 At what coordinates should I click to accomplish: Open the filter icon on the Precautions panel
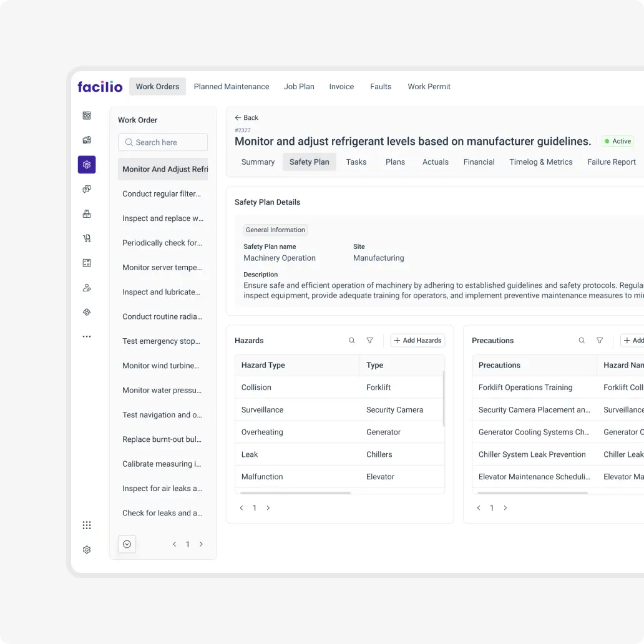pyautogui.click(x=600, y=340)
